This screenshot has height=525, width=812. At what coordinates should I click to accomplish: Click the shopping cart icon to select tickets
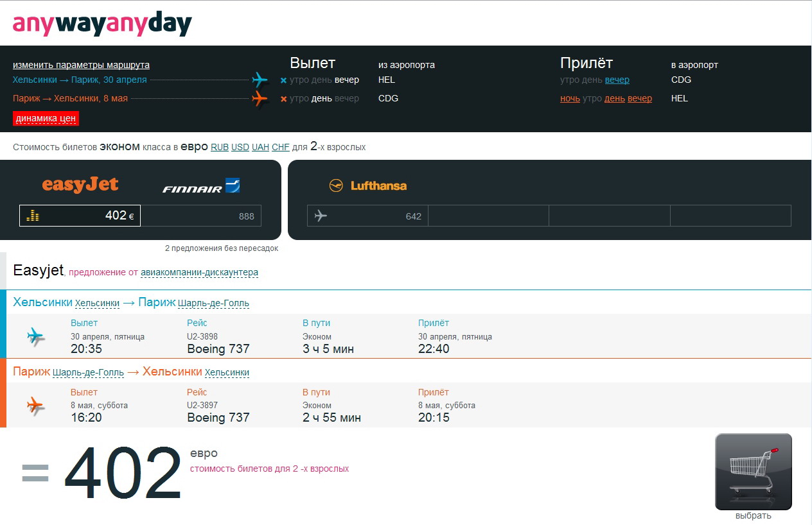(x=753, y=472)
